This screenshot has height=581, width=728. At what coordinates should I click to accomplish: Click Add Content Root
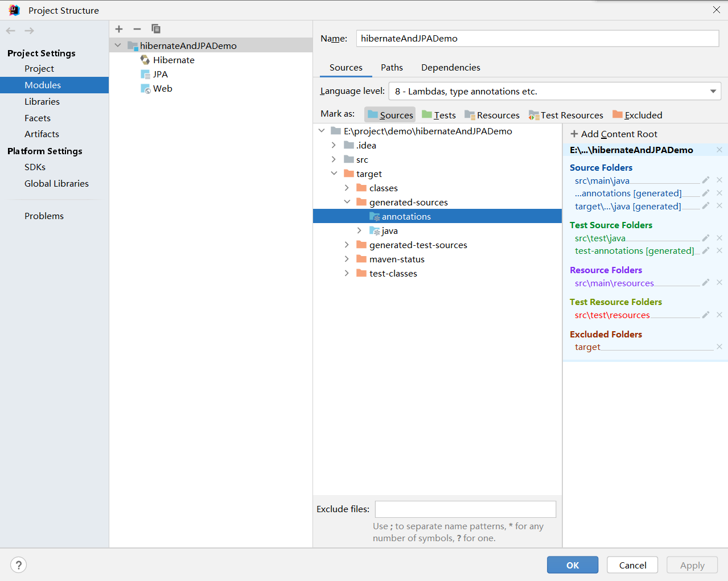(614, 134)
